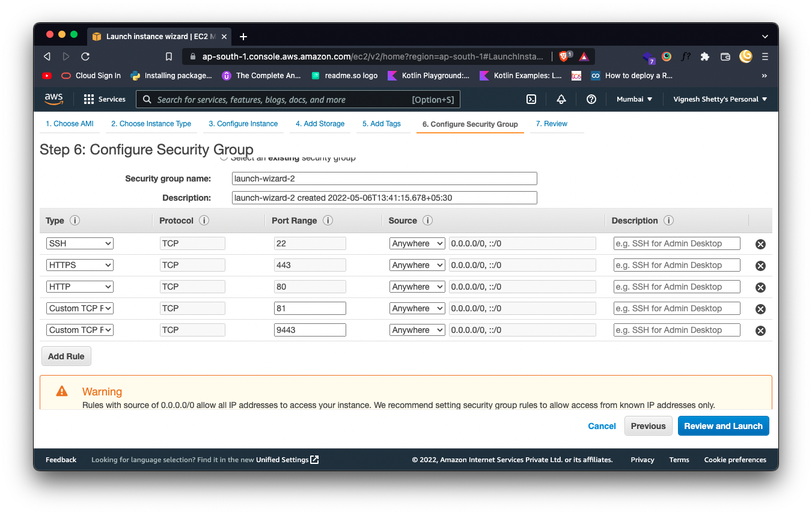Screen dimensions: 812x515
Task: Go to AWS console home logo
Action: tap(54, 99)
